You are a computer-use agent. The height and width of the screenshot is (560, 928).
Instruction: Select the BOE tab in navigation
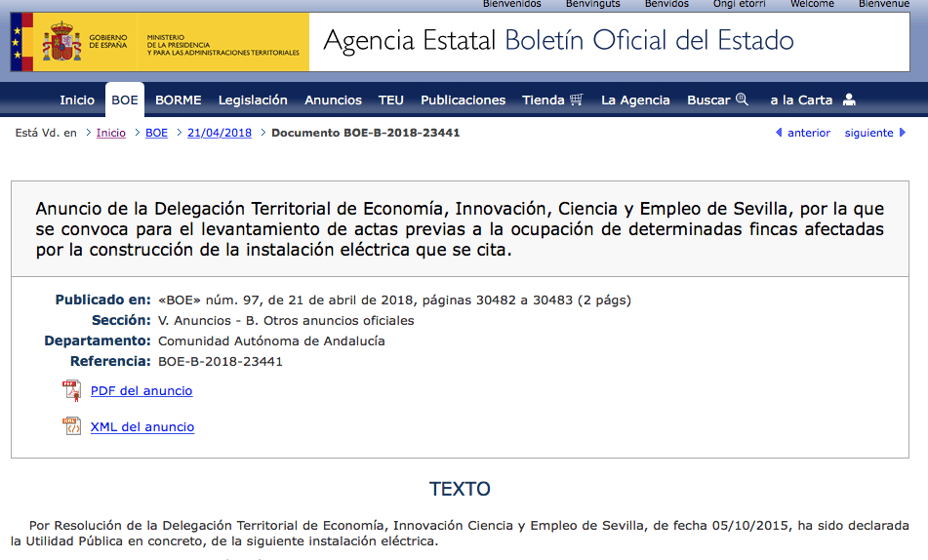pyautogui.click(x=125, y=100)
